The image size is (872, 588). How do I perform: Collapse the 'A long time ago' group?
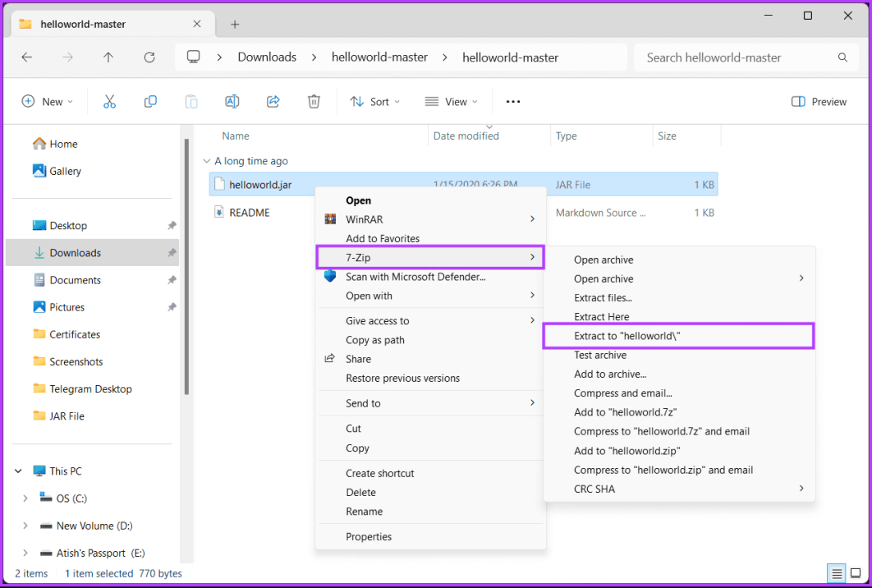point(206,161)
